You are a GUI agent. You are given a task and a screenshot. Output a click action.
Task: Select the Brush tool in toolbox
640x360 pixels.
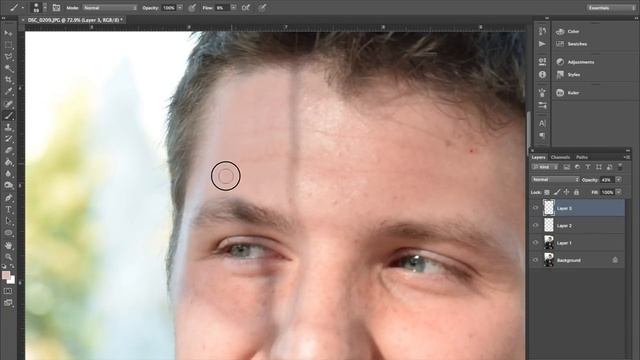(8, 116)
